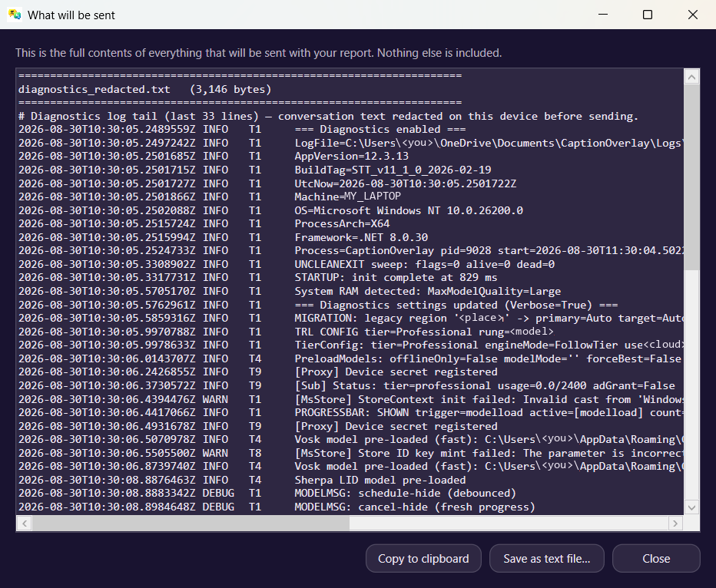Click the intro sentence above the log box
716x588 pixels.
[258, 53]
